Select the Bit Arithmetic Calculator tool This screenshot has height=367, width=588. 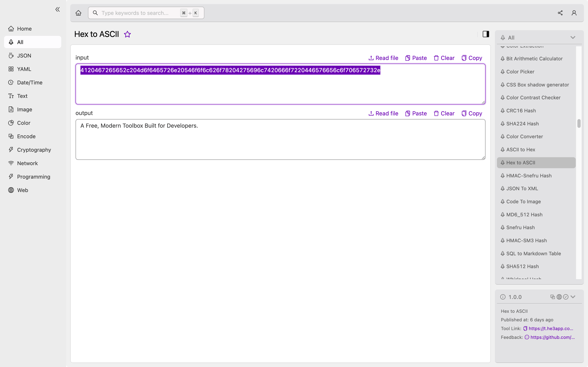[534, 59]
